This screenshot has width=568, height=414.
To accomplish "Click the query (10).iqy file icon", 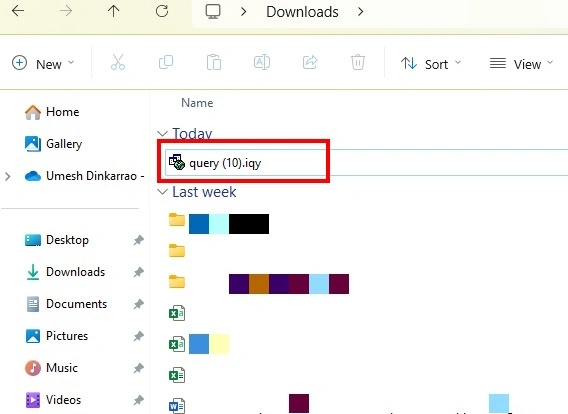I will pos(177,162).
